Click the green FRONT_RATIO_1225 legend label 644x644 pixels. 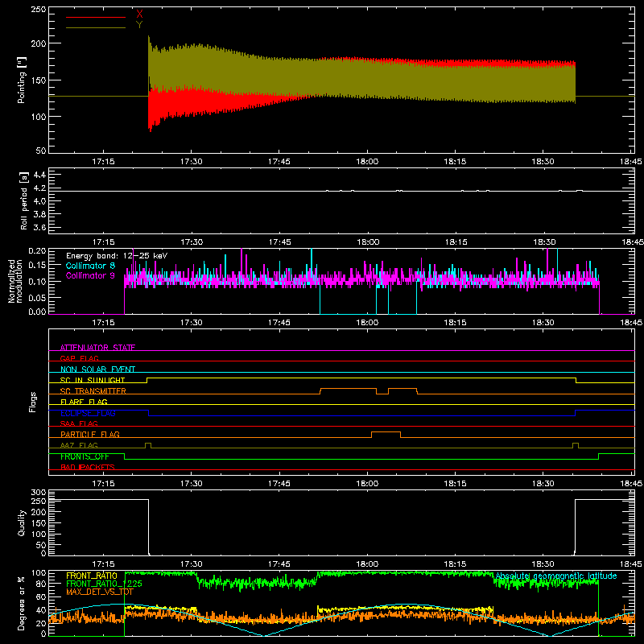(104, 584)
